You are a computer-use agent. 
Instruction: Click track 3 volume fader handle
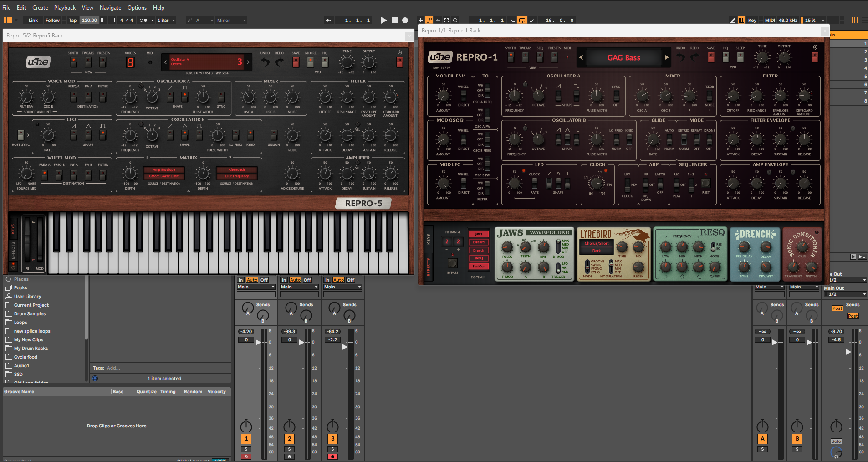[345, 347]
